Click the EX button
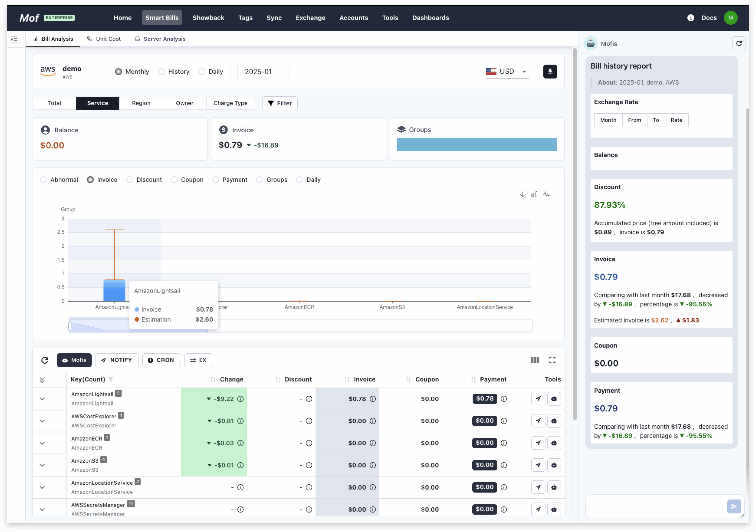 (198, 360)
